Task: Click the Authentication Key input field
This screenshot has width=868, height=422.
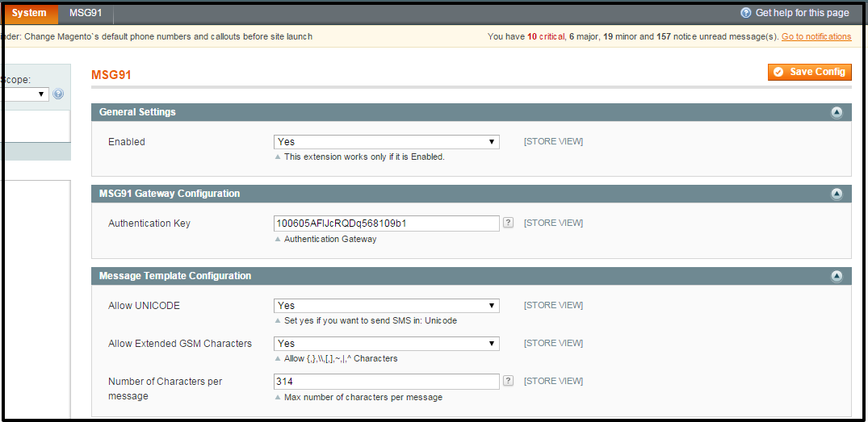Action: point(387,224)
